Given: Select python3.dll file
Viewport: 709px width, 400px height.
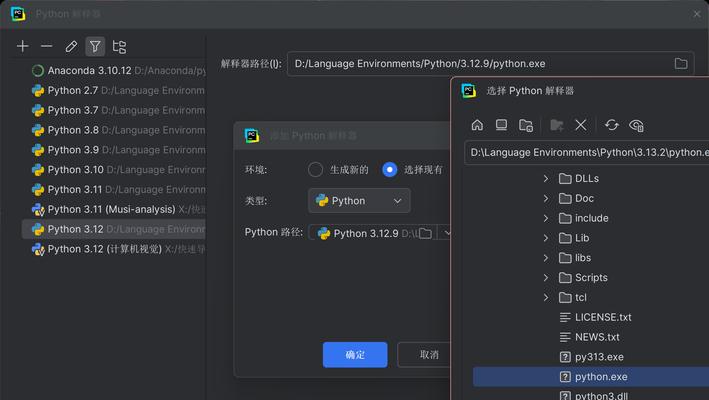Looking at the screenshot, I should [591, 395].
